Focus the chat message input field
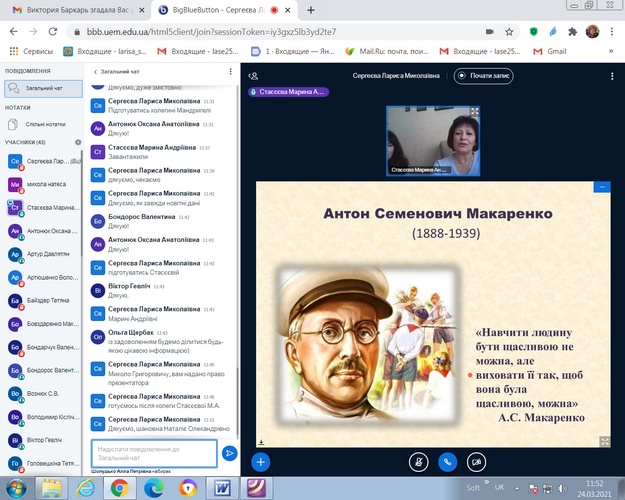 154,453
